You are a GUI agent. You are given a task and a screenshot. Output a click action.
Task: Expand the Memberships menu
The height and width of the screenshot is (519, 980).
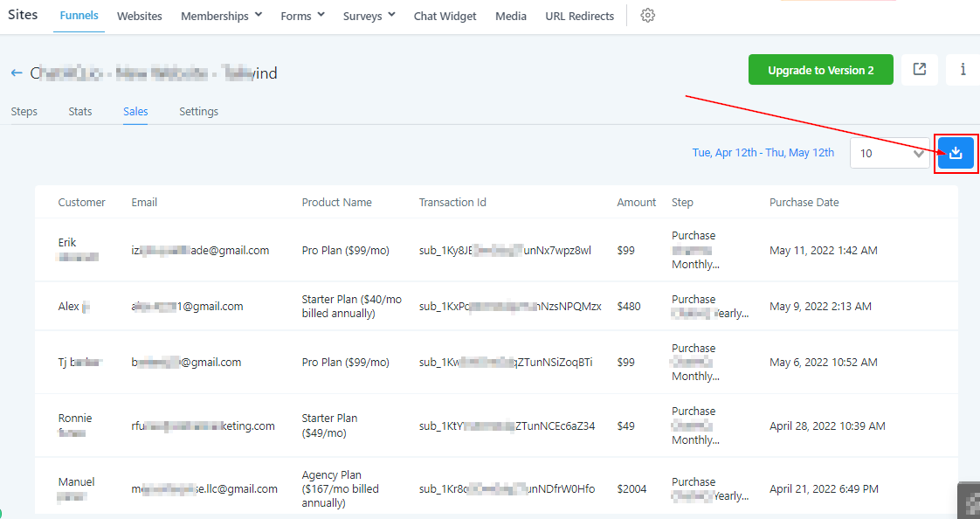[x=221, y=17]
